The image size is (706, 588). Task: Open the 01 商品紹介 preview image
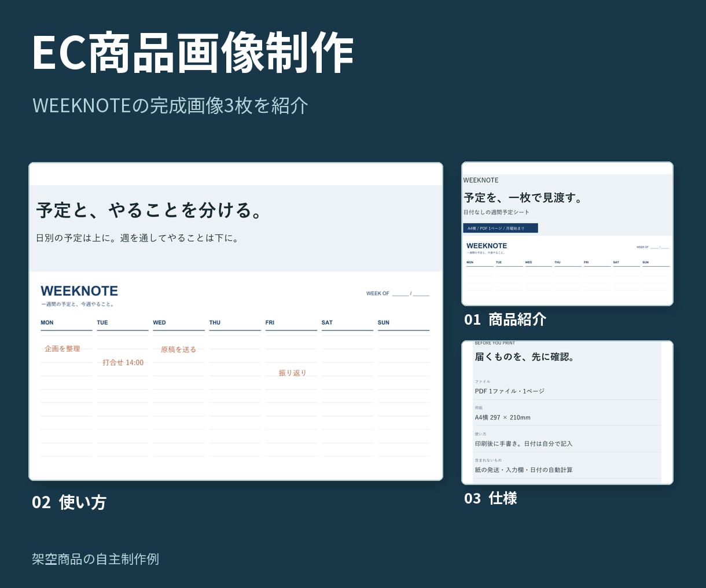click(567, 234)
